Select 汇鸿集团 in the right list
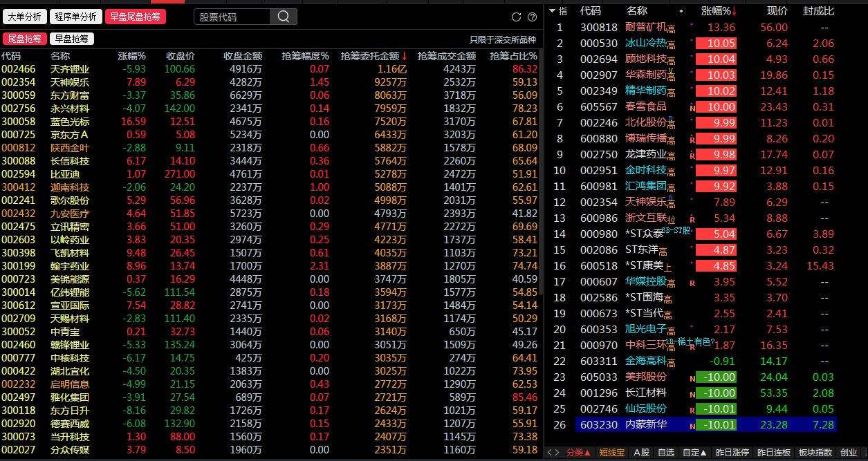Viewport: 868px width, 461px height. tap(646, 187)
